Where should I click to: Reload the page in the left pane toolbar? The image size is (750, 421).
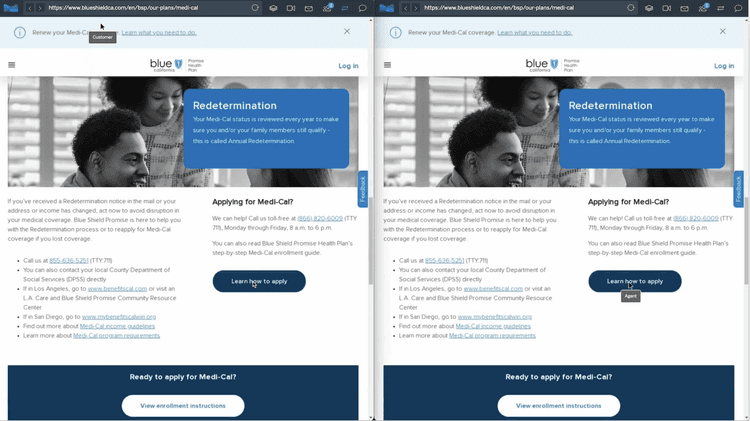256,8
